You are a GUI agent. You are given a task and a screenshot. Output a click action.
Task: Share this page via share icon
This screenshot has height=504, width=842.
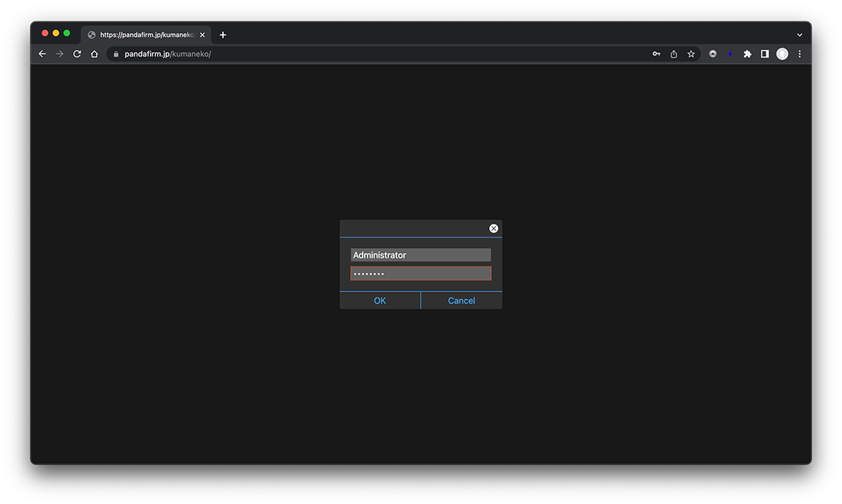[674, 54]
